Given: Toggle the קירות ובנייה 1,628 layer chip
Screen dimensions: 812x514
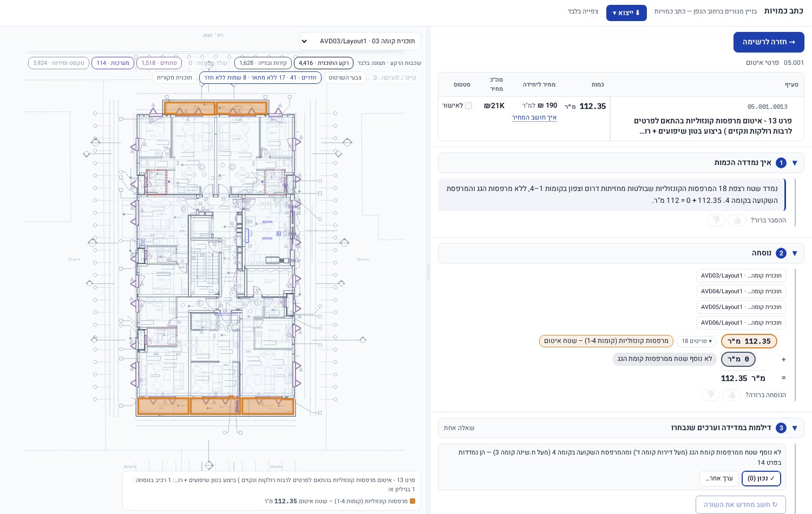Looking at the screenshot, I should click(263, 63).
